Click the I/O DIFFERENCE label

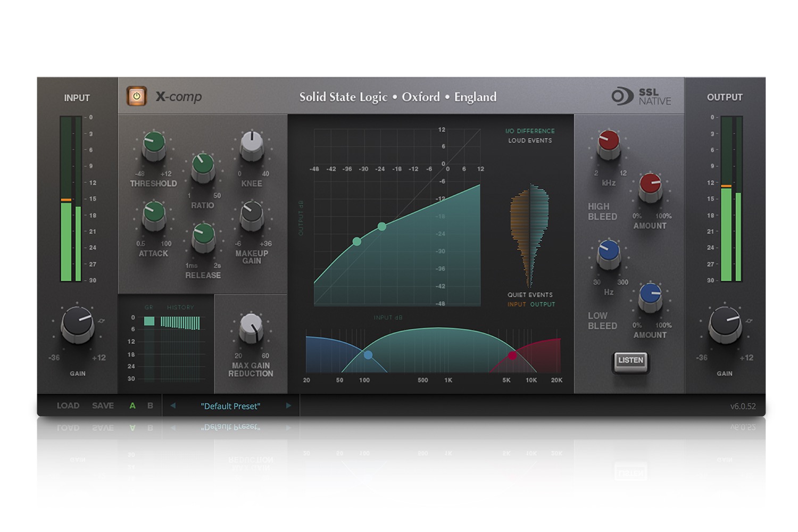[530, 131]
